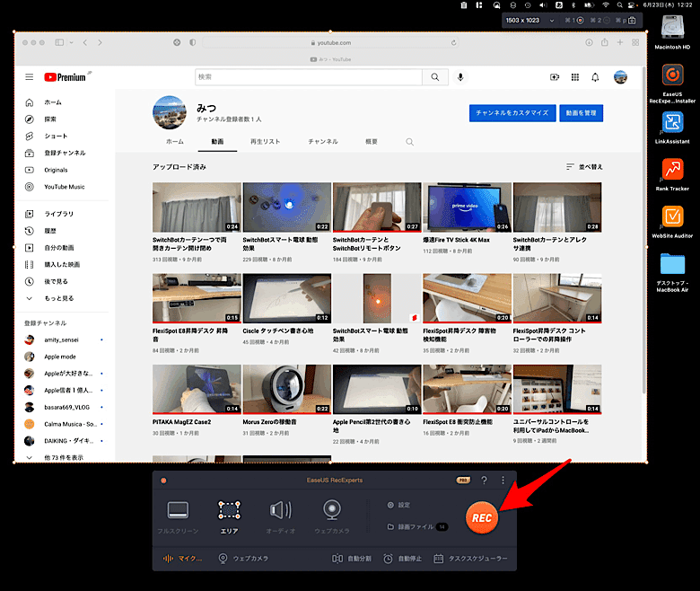This screenshot has height=591, width=700.
Task: Search within channel using magnifier icon
Action: [409, 142]
